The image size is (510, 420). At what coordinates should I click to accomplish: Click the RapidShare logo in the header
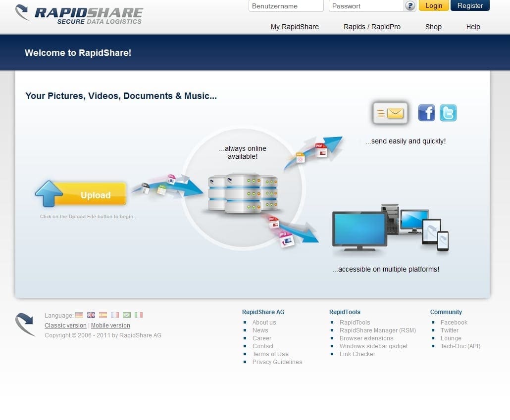[79, 14]
